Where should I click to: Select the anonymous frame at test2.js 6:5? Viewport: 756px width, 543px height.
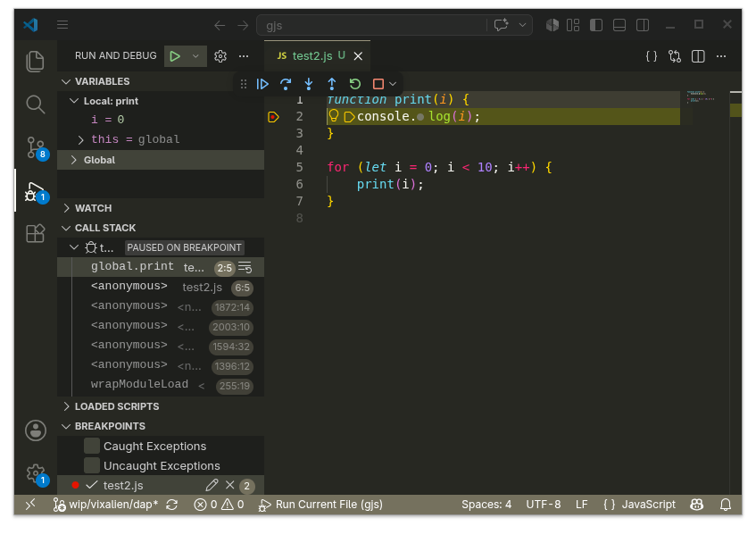click(161, 287)
